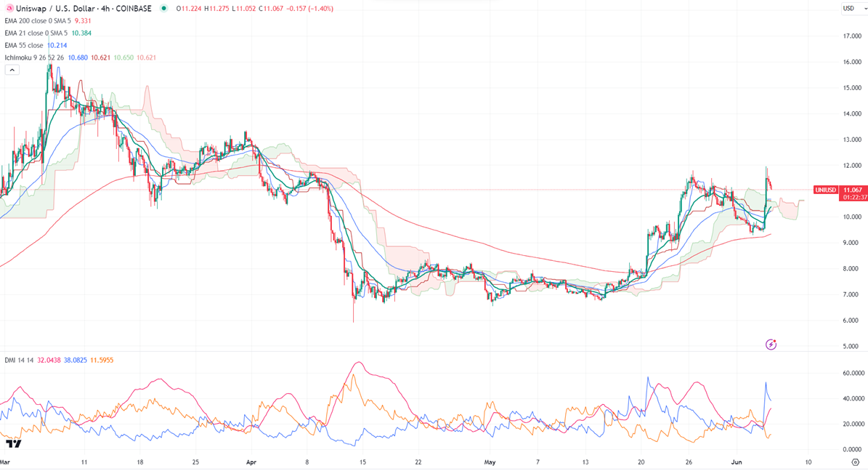Open chart settings gear icon

[x=855, y=462]
